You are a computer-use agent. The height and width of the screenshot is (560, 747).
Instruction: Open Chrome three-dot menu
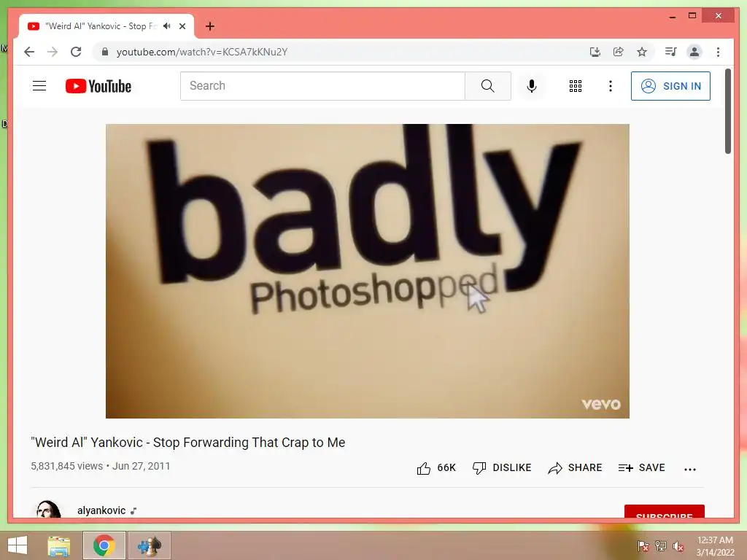click(718, 52)
